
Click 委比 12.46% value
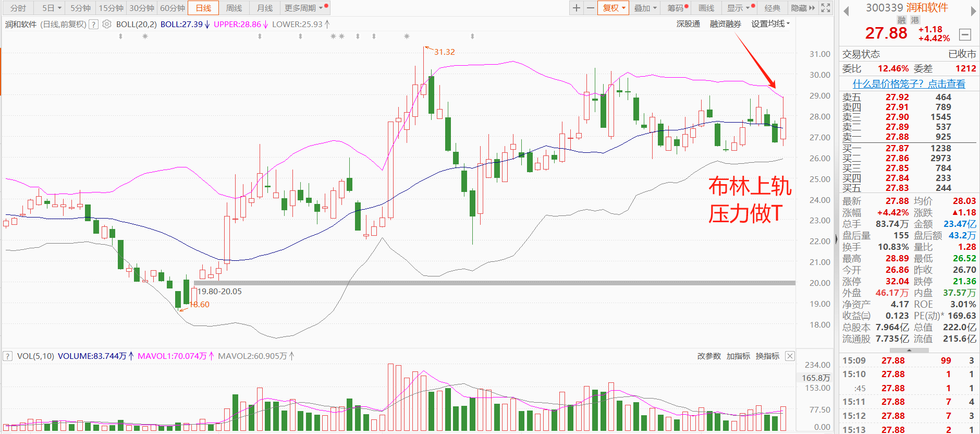tap(893, 68)
